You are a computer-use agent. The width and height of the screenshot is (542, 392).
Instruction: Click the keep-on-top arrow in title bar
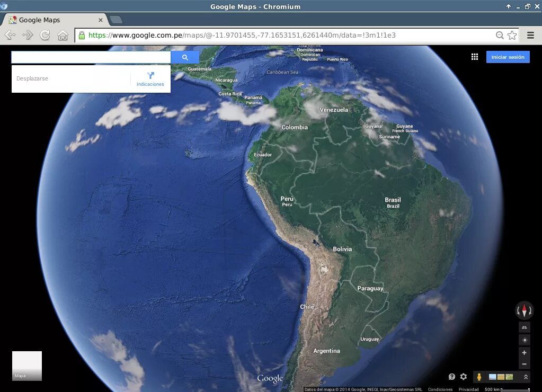pos(509,6)
